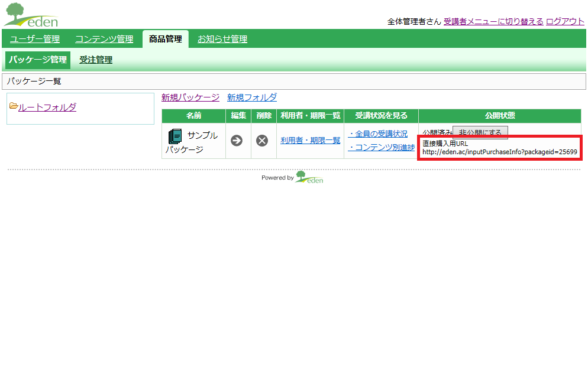Click the パッケージ一覧 heading

pos(34,82)
